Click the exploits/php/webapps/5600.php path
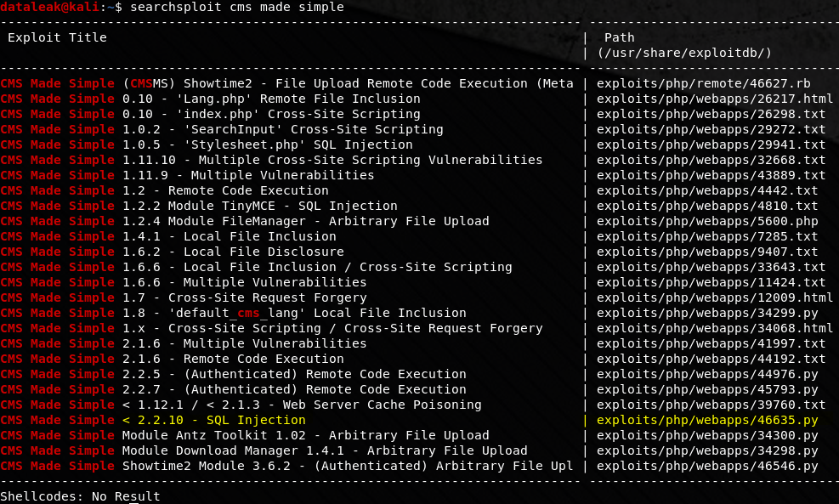The width and height of the screenshot is (839, 504). [x=707, y=221]
